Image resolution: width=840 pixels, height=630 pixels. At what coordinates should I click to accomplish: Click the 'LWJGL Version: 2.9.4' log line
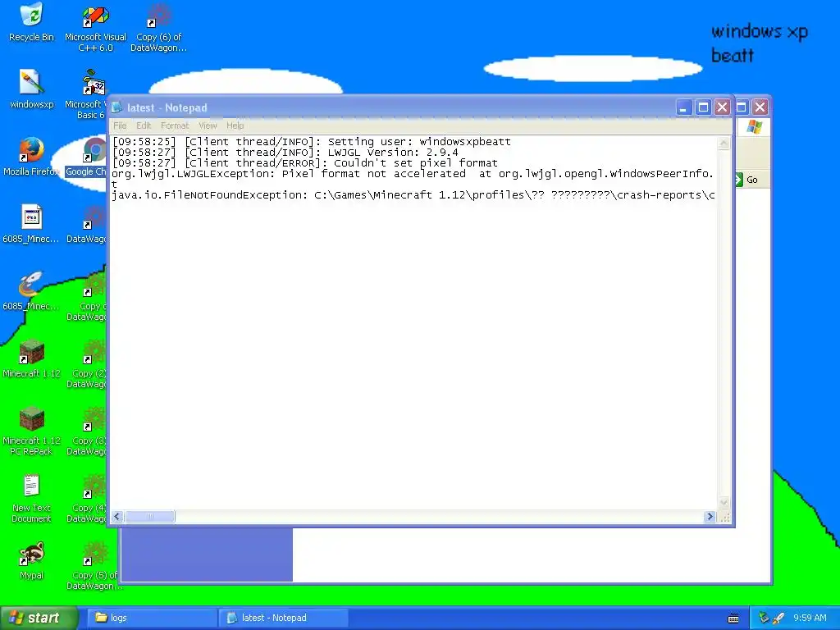[285, 153]
